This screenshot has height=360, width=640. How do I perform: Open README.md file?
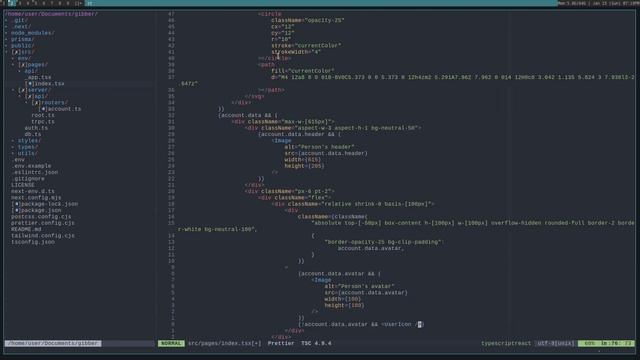coord(26,229)
